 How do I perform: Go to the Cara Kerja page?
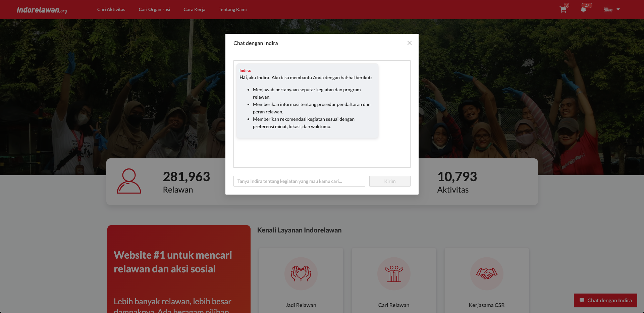(194, 9)
